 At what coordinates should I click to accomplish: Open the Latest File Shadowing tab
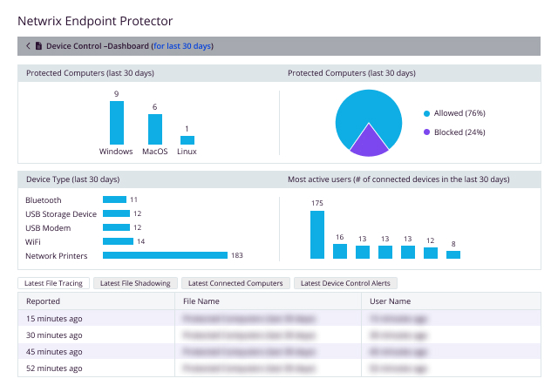point(133,283)
